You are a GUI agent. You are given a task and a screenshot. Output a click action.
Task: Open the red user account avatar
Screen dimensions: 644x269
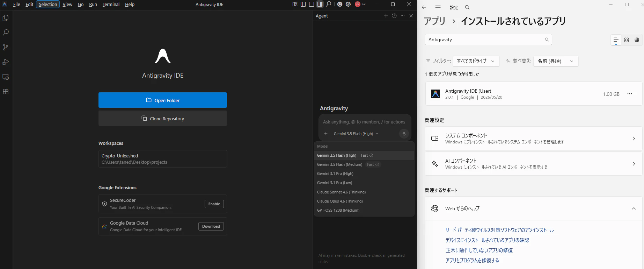(358, 4)
